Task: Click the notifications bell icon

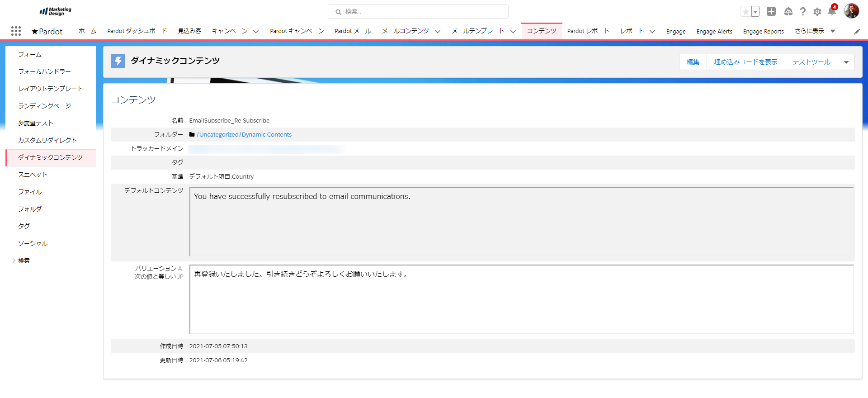Action: coord(831,11)
